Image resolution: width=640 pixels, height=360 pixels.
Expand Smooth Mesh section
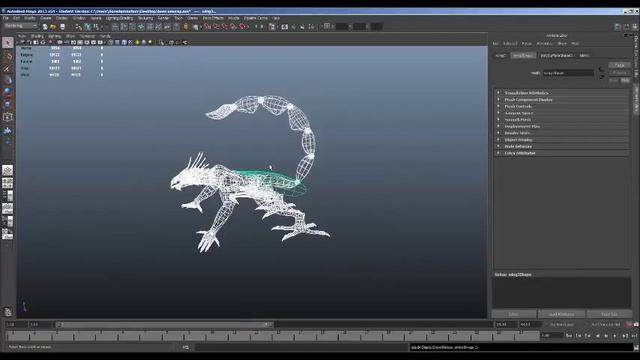561,120
